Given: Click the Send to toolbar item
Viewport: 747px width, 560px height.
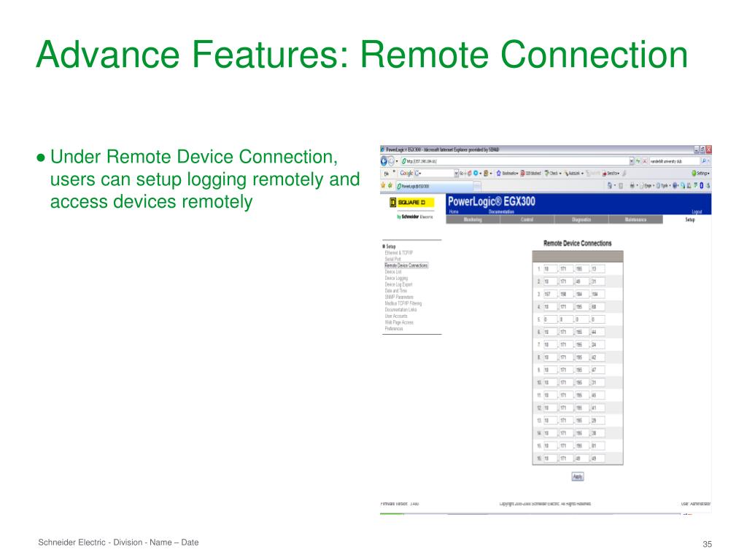Looking at the screenshot, I should [611, 174].
